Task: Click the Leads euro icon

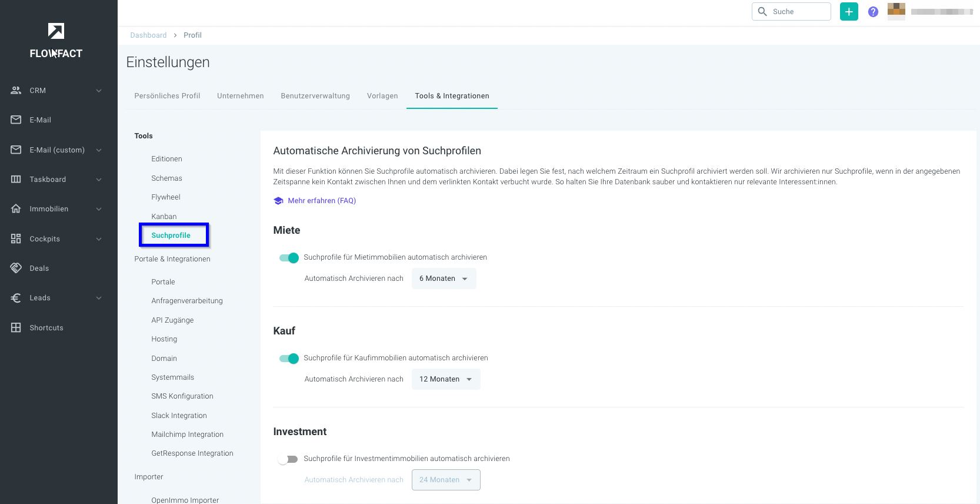Action: [16, 298]
